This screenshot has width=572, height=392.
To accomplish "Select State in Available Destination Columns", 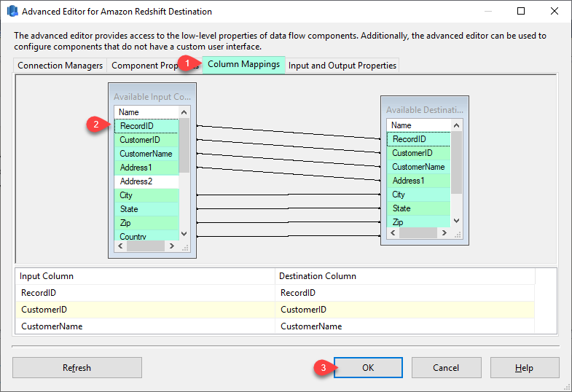I will 419,208.
